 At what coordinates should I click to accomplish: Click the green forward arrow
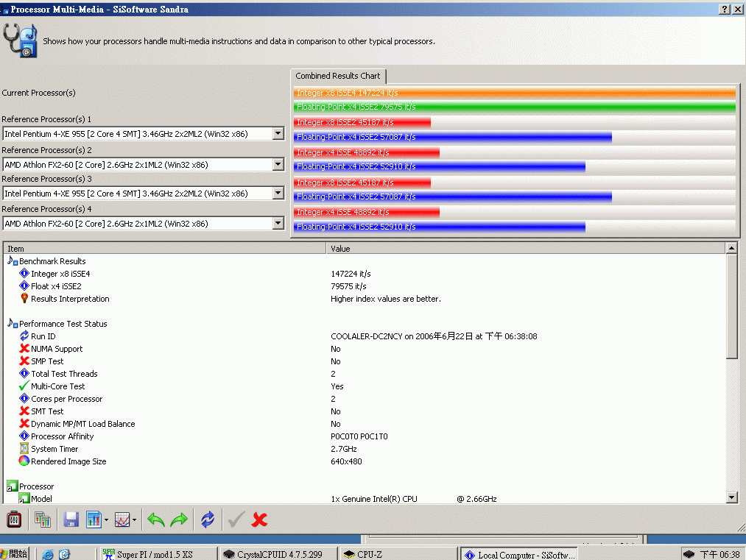click(180, 520)
